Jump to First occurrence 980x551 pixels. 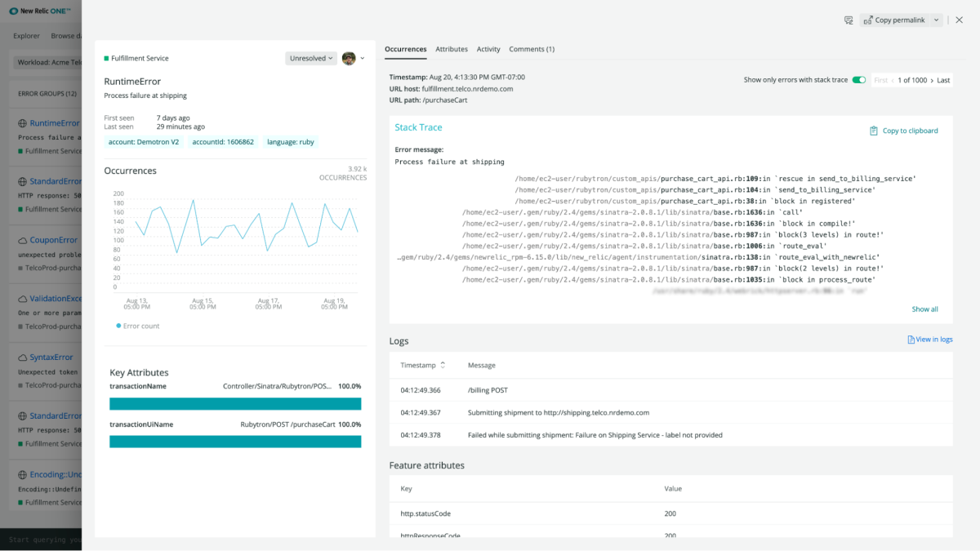[x=880, y=80]
